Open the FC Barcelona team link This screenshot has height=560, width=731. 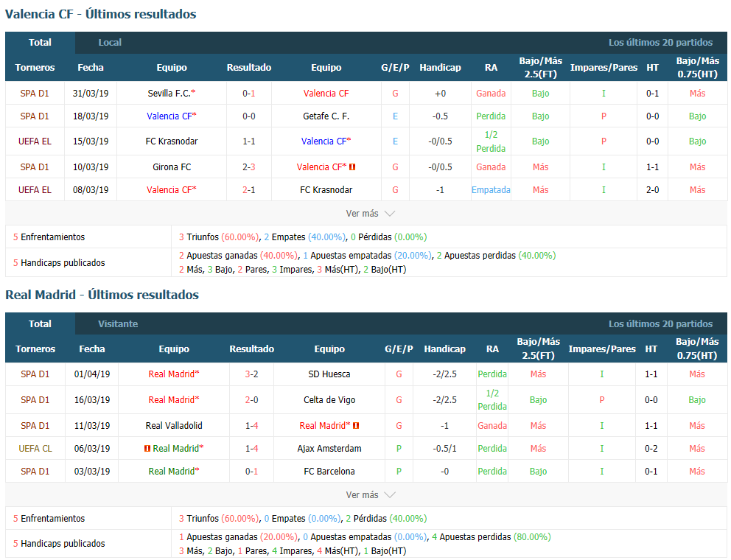coord(329,472)
